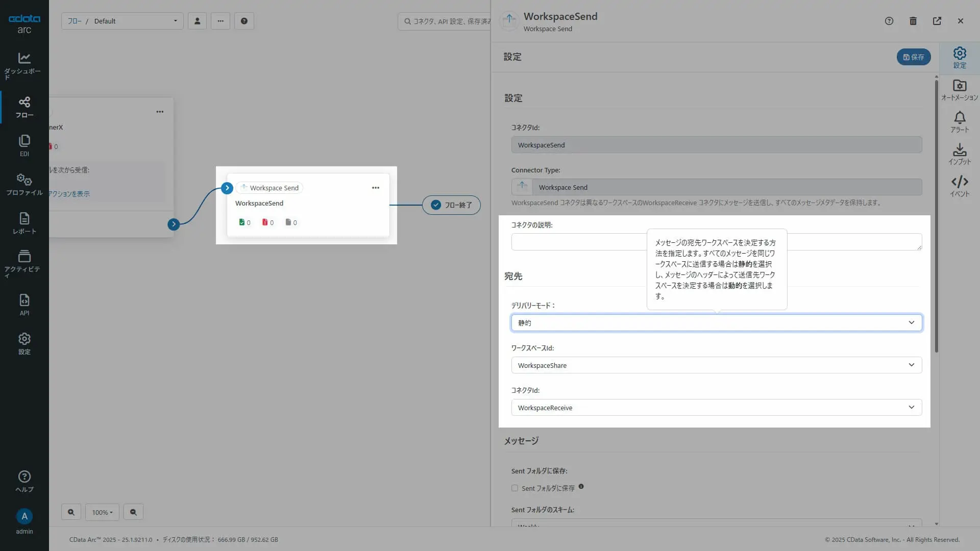Click the blue Save button

tap(913, 57)
